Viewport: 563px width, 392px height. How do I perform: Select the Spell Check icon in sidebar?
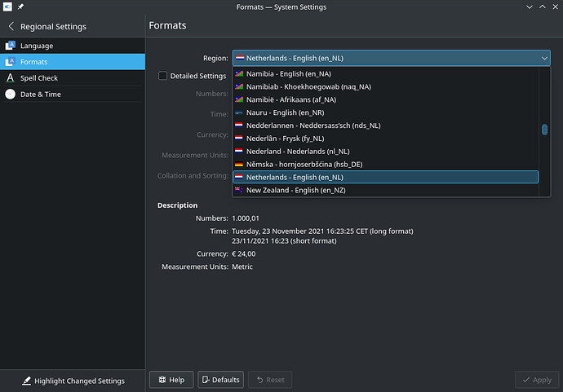pos(11,77)
